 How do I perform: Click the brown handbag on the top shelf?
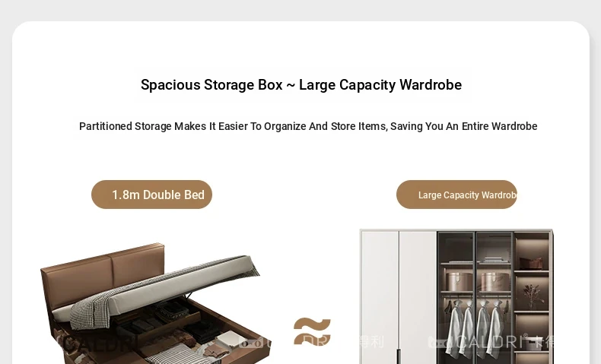pos(531,263)
